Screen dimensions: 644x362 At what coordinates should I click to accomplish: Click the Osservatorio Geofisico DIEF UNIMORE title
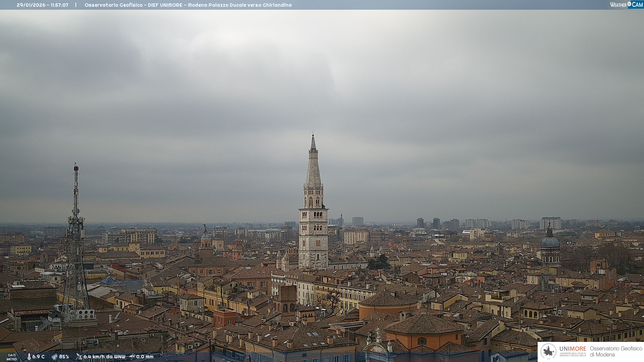(188, 5)
